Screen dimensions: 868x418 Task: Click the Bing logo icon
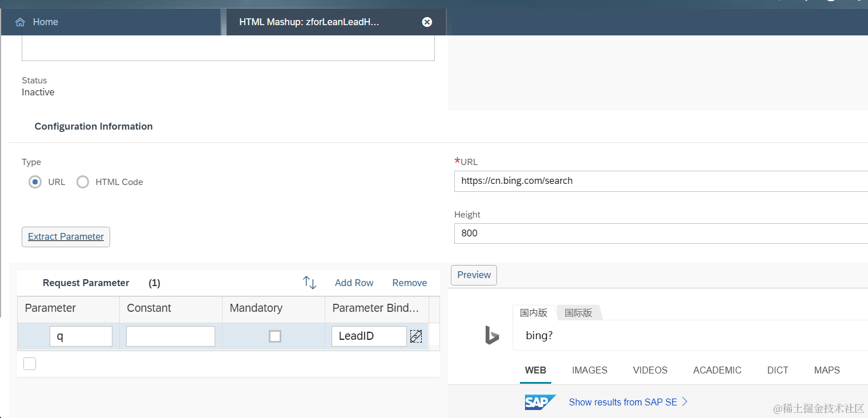(492, 336)
